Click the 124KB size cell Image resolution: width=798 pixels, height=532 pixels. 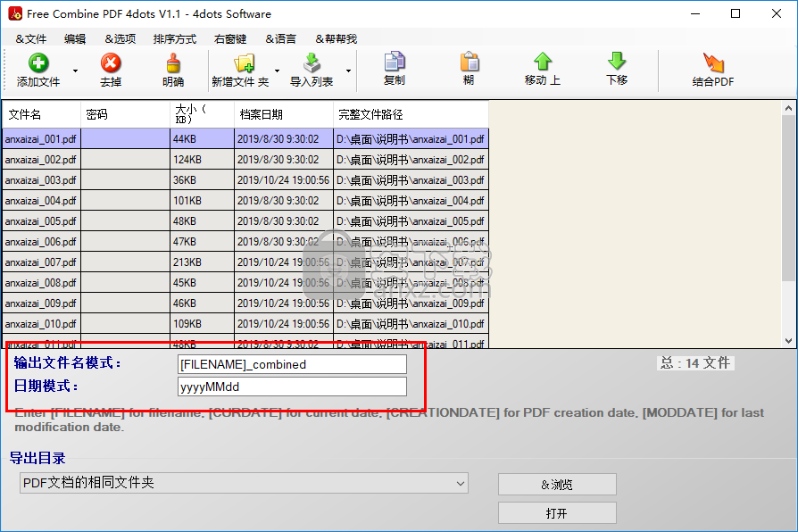coord(202,160)
